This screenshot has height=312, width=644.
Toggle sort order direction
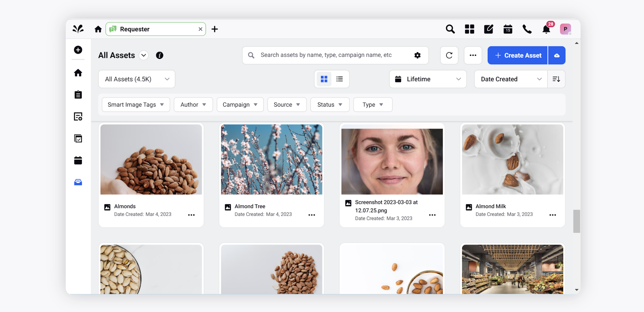(x=556, y=79)
